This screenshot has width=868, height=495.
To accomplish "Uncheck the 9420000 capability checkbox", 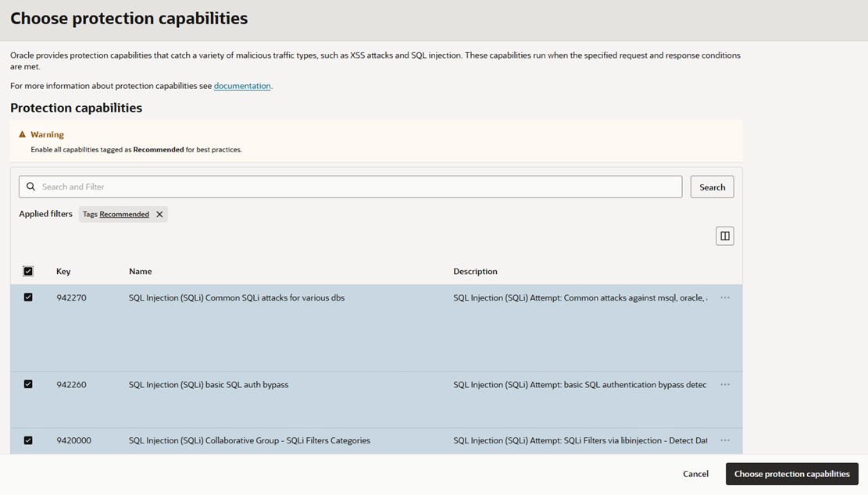I will pyautogui.click(x=28, y=440).
